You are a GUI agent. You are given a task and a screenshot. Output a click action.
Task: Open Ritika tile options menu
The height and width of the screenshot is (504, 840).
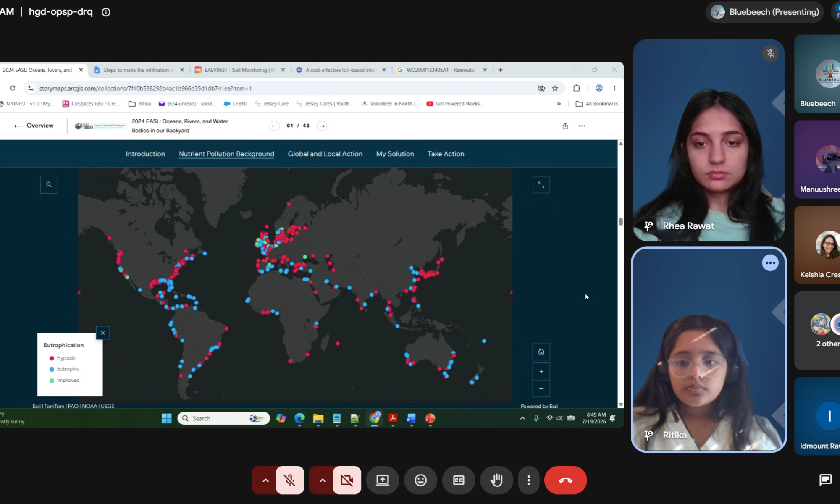click(x=770, y=263)
